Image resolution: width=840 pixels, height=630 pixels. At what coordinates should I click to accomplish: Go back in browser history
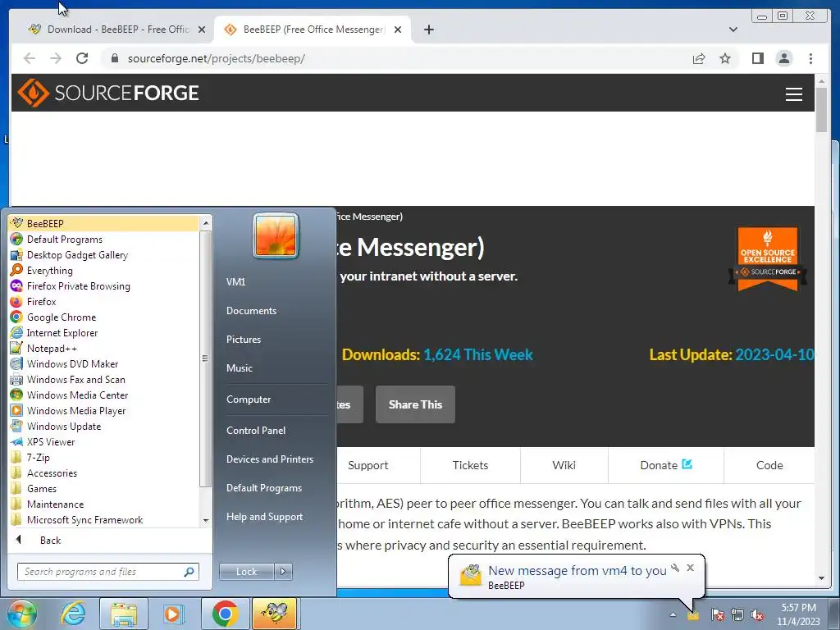(x=30, y=58)
